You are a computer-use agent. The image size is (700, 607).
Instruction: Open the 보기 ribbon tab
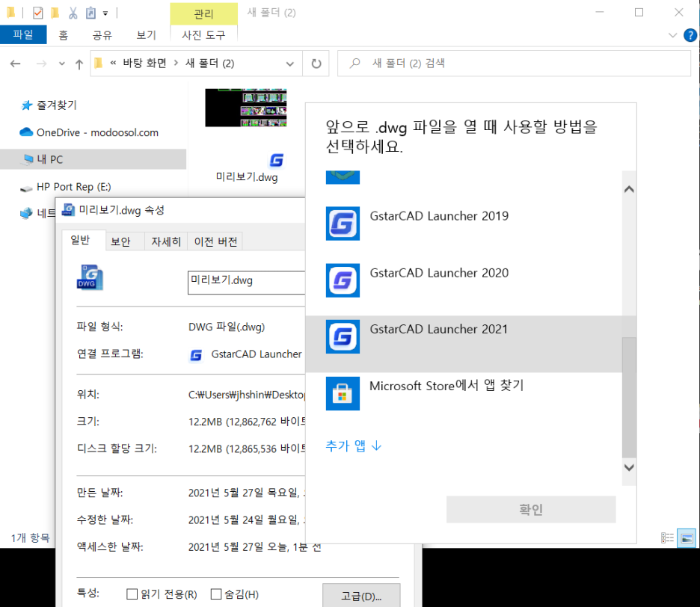147,35
